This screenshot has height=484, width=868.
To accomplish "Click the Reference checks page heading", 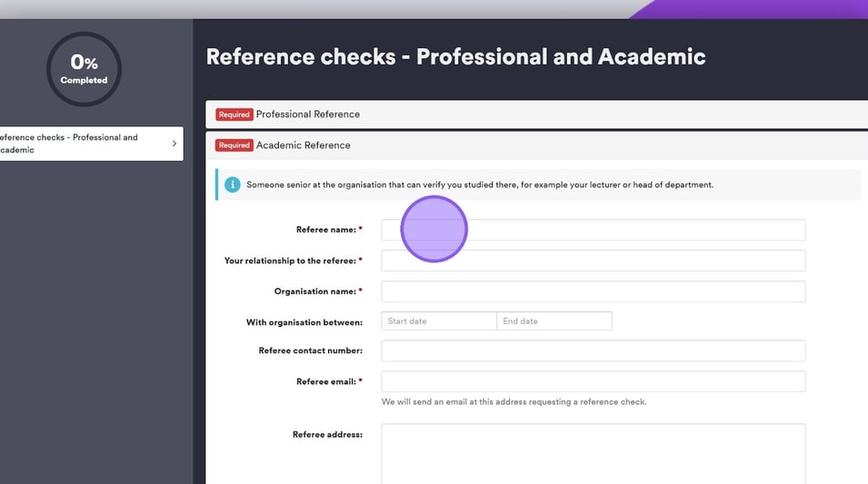I will point(455,56).
